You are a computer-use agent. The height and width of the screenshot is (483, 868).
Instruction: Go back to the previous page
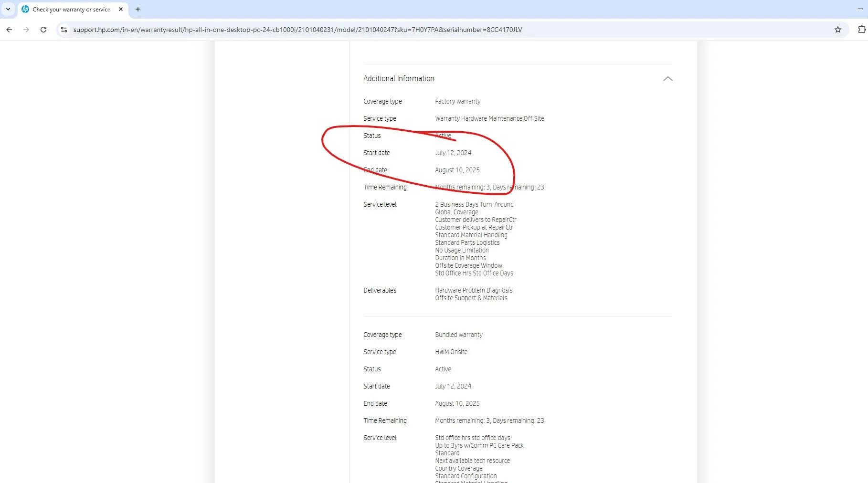9,30
